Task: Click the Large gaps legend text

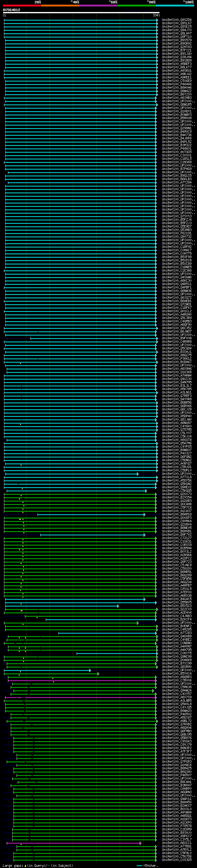Action: 13,866
